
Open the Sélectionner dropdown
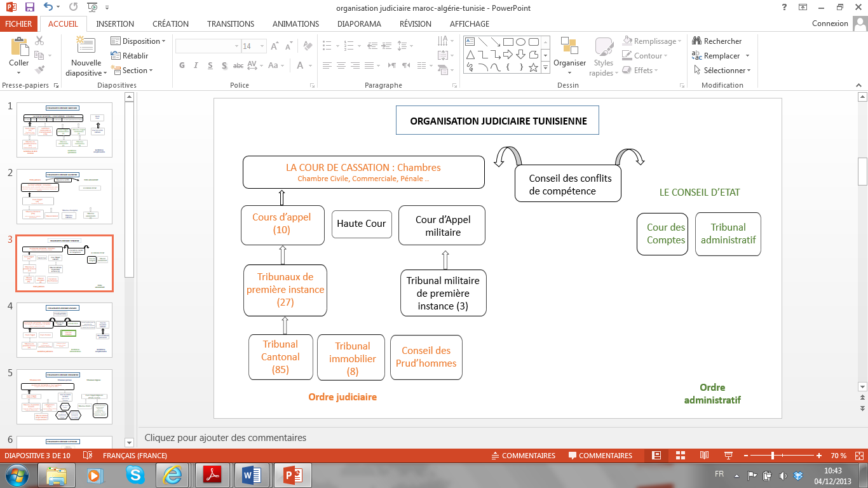(721, 70)
